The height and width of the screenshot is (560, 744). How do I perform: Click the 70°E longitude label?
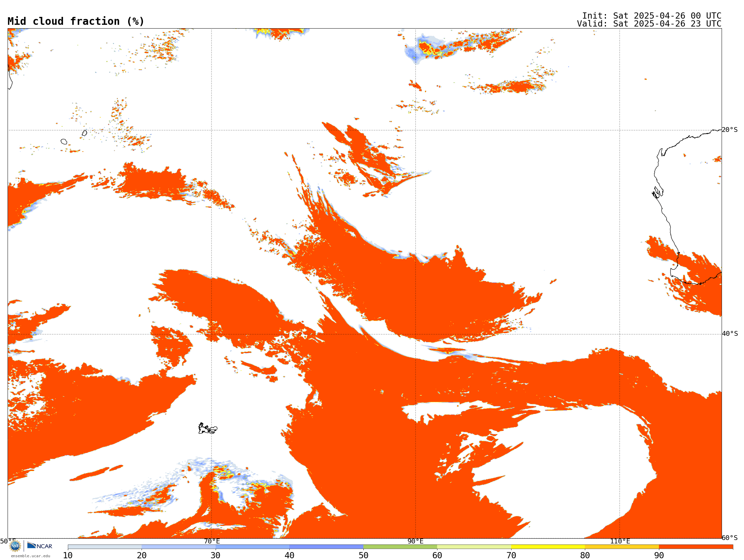click(211, 541)
